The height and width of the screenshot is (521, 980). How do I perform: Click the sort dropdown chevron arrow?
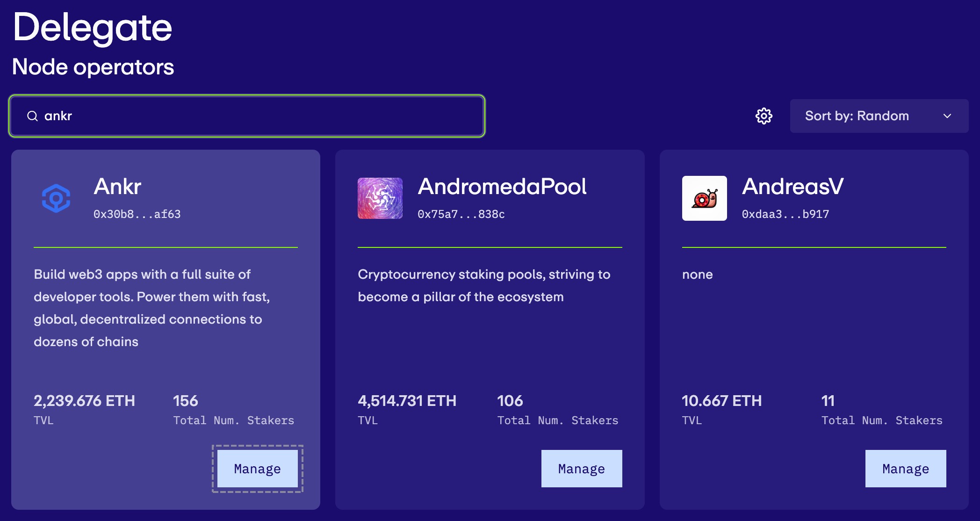click(947, 116)
